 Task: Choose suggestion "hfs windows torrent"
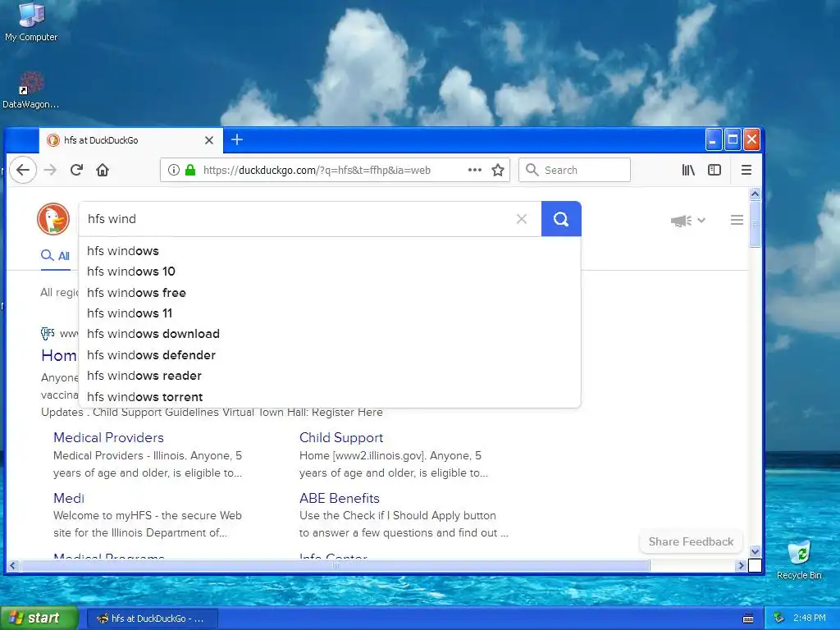pyautogui.click(x=330, y=397)
